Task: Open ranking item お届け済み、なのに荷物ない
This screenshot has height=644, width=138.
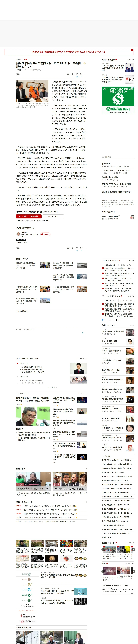Action: (x=119, y=269)
